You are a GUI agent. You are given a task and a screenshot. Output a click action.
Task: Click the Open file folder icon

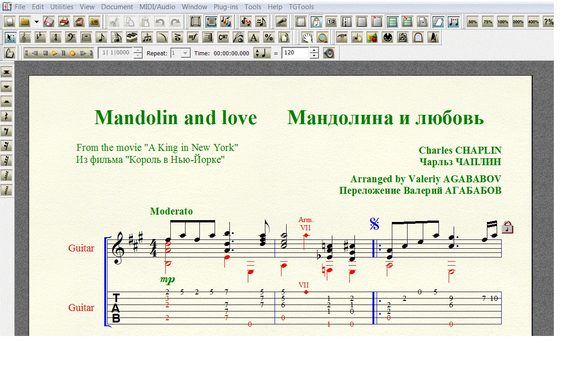point(25,22)
